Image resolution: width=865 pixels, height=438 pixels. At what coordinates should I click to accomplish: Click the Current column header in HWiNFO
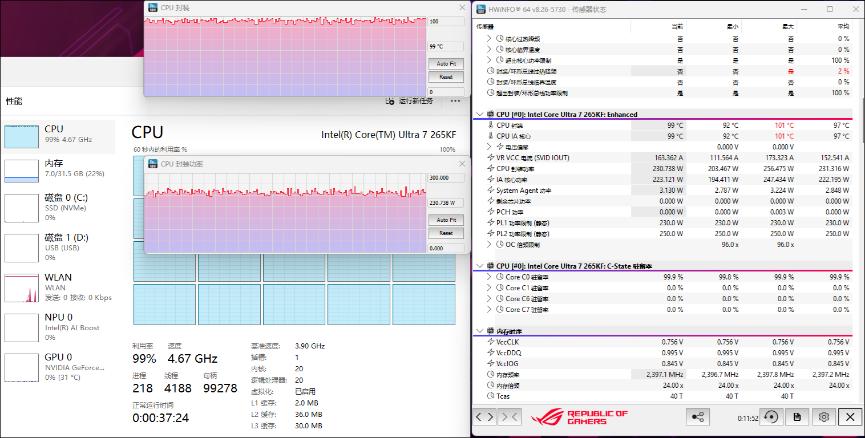point(677,26)
